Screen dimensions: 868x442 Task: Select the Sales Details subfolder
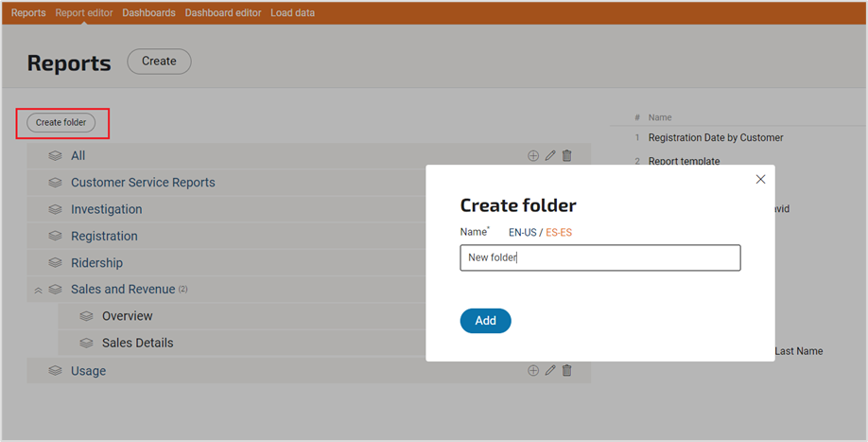[x=137, y=343]
